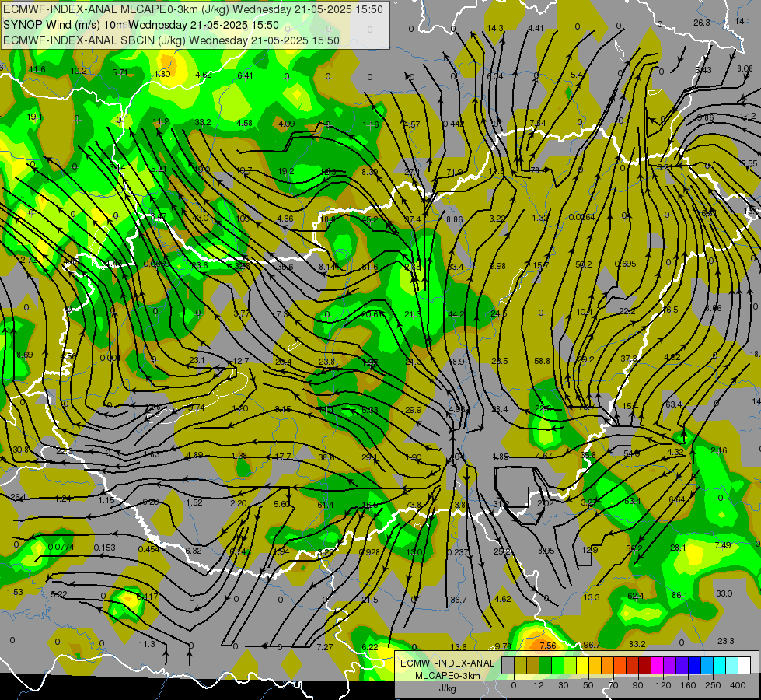Click the map value 8.69
The width and height of the screenshot is (761, 700).
(24, 355)
